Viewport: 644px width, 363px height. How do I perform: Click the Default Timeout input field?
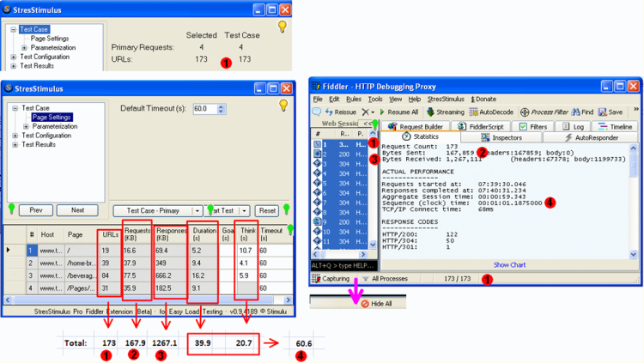point(204,109)
